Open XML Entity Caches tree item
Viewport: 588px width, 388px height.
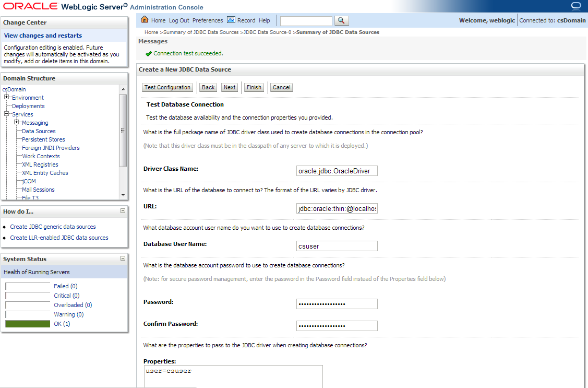pos(45,173)
